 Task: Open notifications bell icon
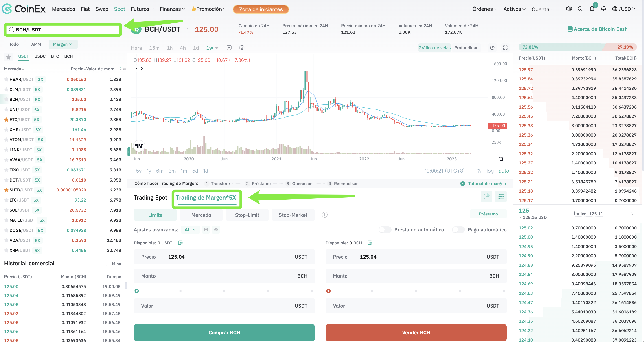coord(592,9)
